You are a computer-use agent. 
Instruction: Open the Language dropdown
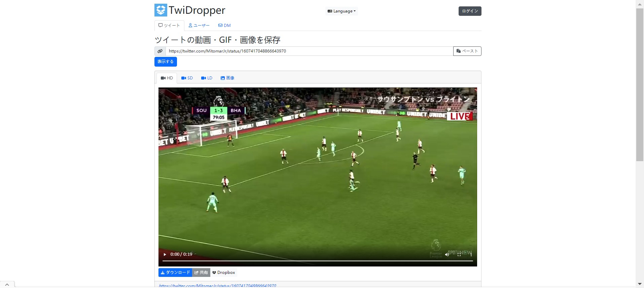tap(342, 11)
